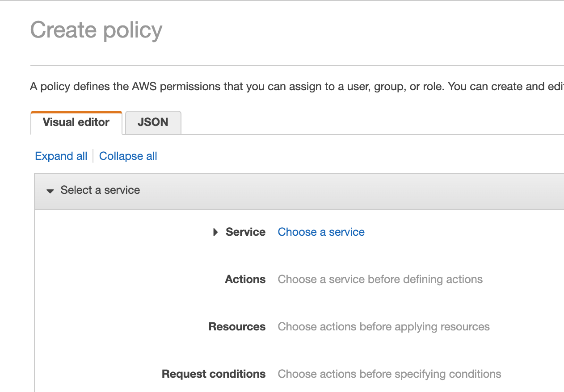The width and height of the screenshot is (564, 392).
Task: Click the Collapse all link
Action: (128, 156)
